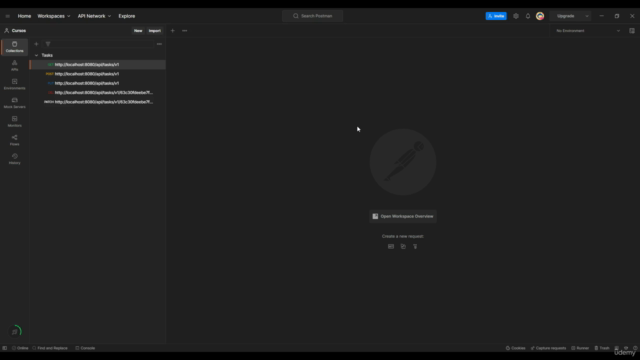Collapse the Tasks collection
This screenshot has width=640, height=360.
coord(36,55)
